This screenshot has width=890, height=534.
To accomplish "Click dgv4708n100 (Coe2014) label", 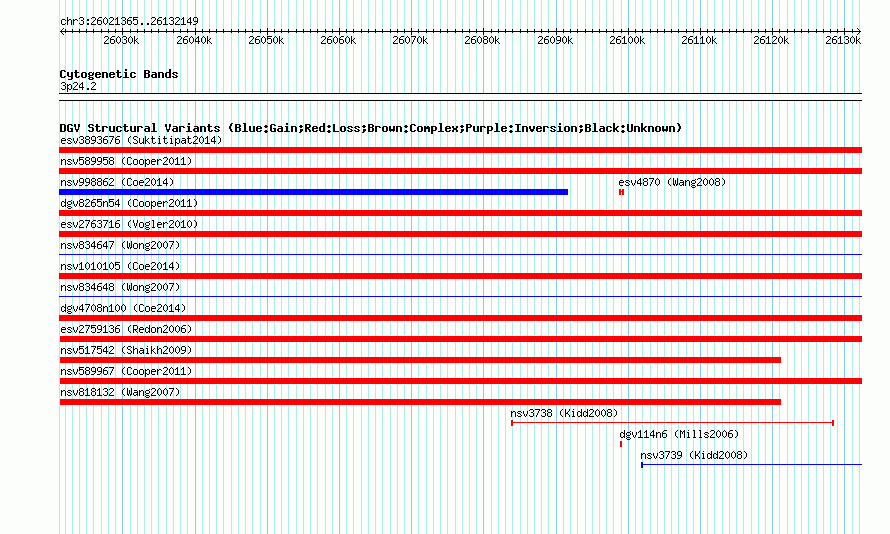I will click(123, 308).
